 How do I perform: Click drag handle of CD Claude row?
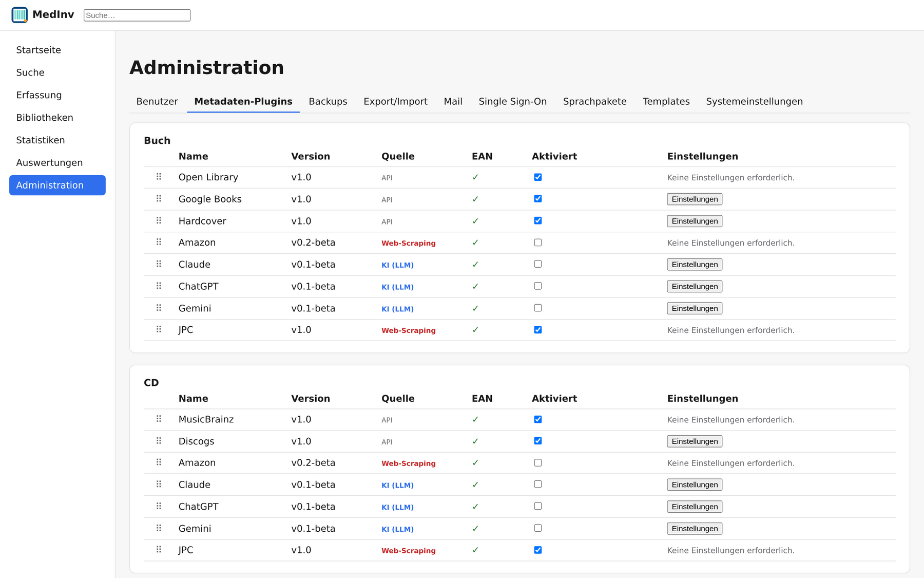pyautogui.click(x=159, y=484)
